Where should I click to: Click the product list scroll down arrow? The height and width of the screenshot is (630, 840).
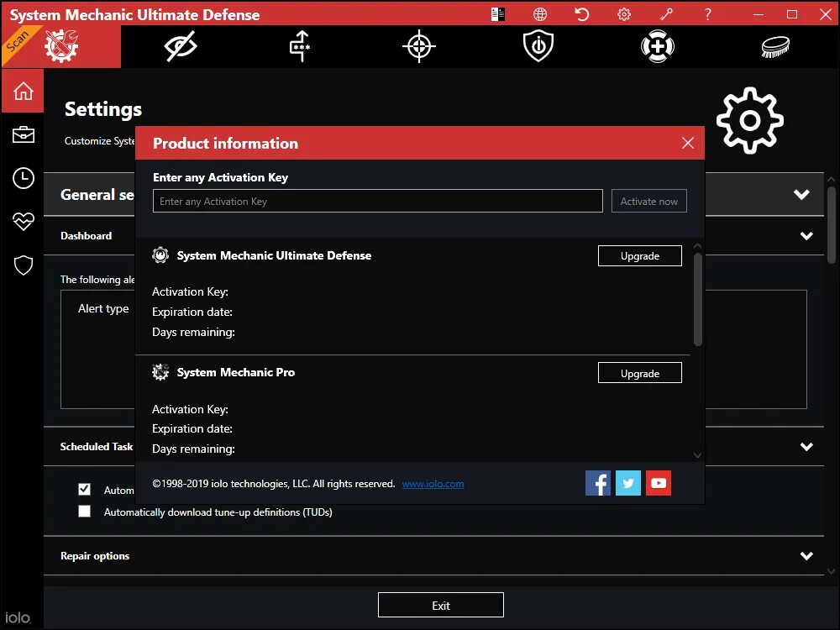pos(697,455)
